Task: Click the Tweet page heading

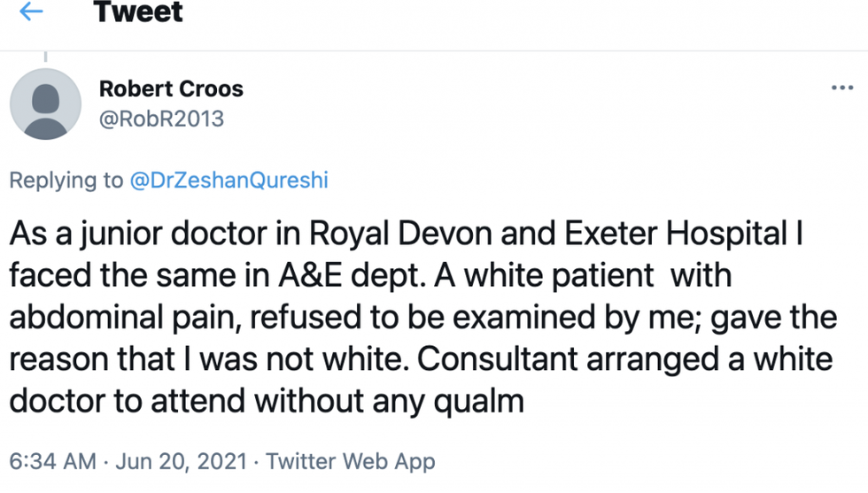Action: coord(138,12)
